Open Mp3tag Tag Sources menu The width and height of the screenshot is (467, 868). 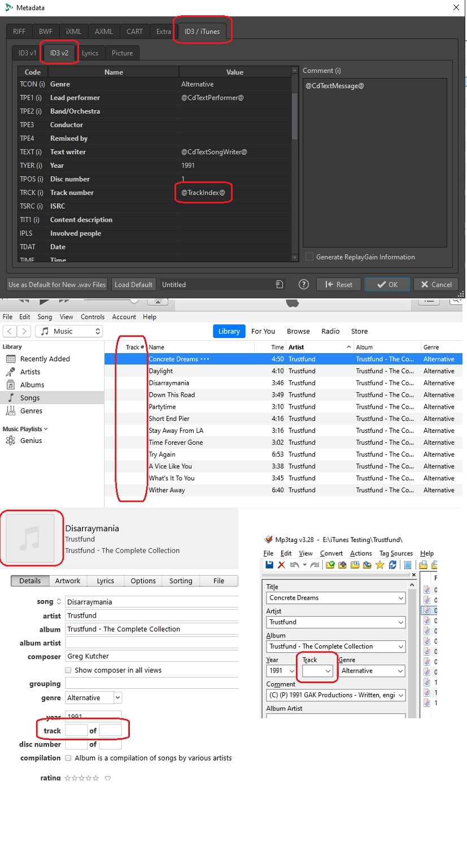(396, 553)
